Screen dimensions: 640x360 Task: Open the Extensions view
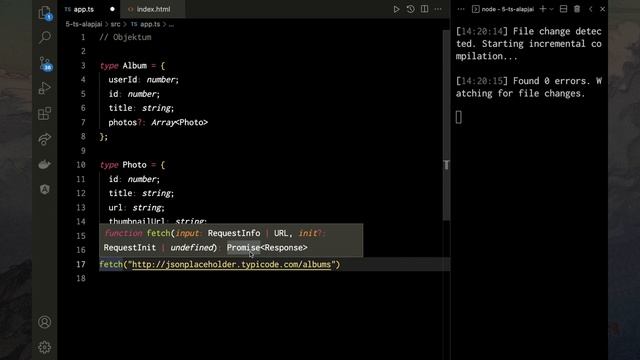(x=44, y=113)
